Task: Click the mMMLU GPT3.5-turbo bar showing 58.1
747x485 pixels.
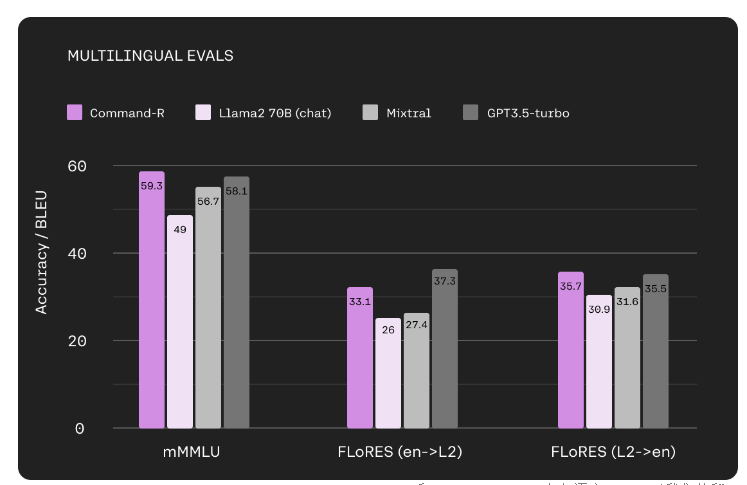Action: tap(236, 303)
